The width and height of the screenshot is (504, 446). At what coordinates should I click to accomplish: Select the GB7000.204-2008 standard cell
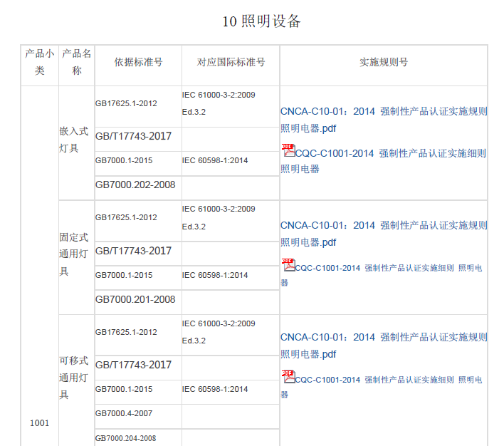pyautogui.click(x=126, y=438)
